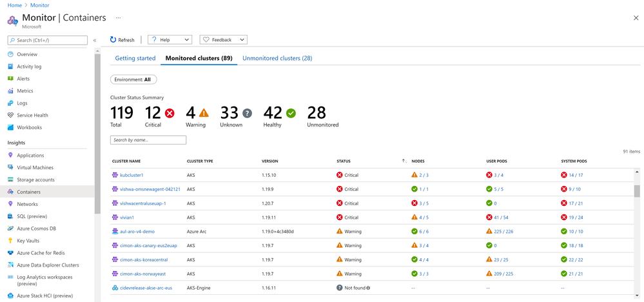
Task: Open the Help dropdown
Action: (x=170, y=40)
